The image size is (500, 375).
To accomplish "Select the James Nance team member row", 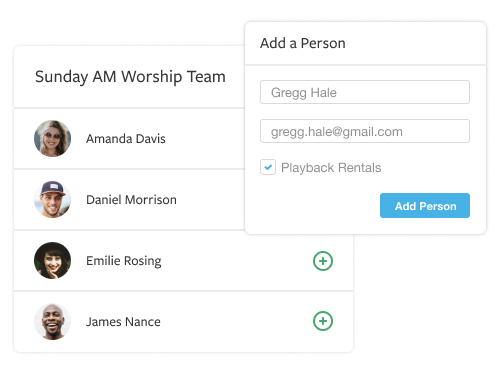I will pyautogui.click(x=183, y=322).
